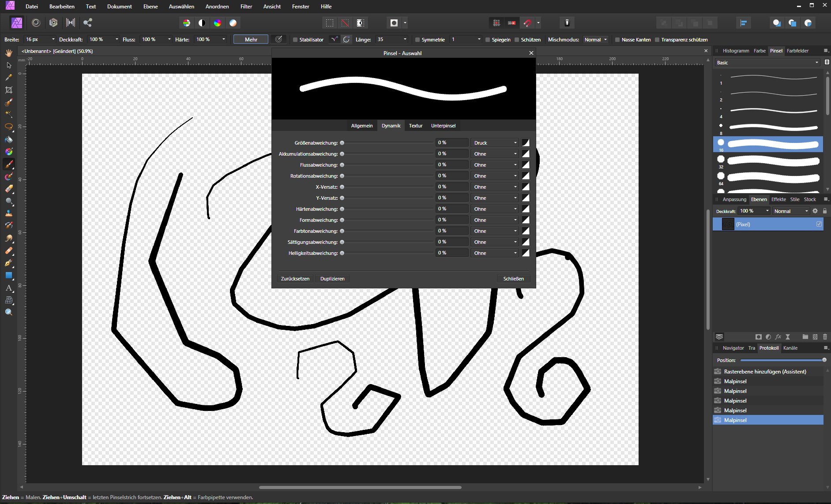Screen dimensions: 831x504
Task: Select the Crop tool
Action: (x=9, y=90)
